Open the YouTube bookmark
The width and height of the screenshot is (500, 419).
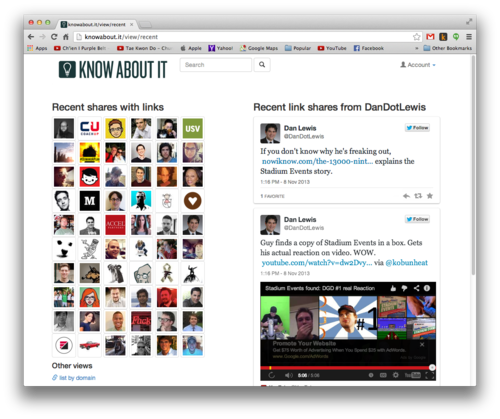click(332, 48)
